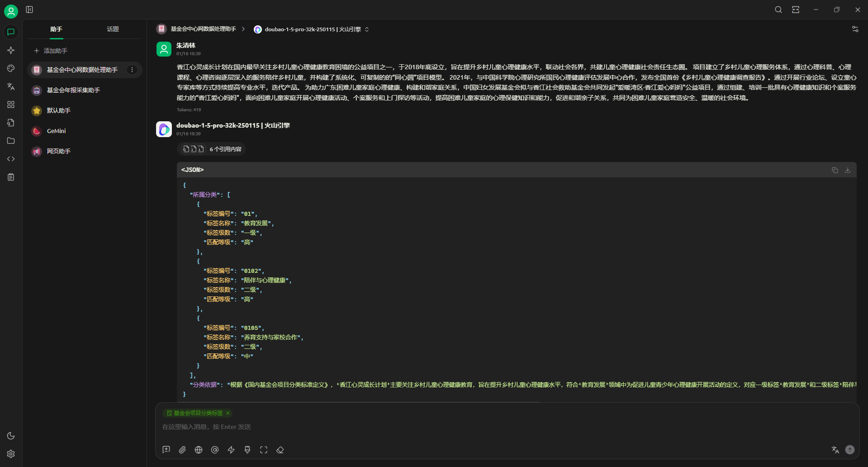Open options menu for 基金会中心网数据处理助手

(x=132, y=70)
